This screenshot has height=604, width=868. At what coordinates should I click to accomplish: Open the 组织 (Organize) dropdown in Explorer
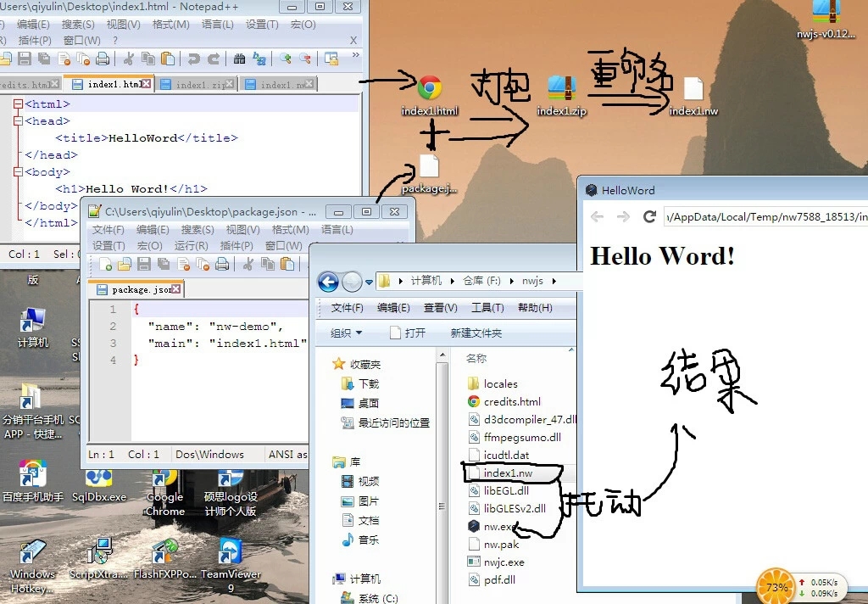click(345, 333)
